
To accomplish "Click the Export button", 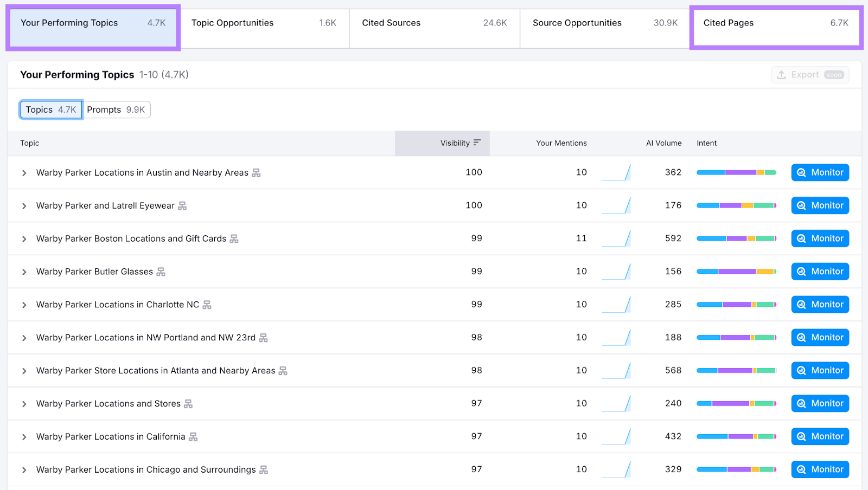I will pos(809,74).
